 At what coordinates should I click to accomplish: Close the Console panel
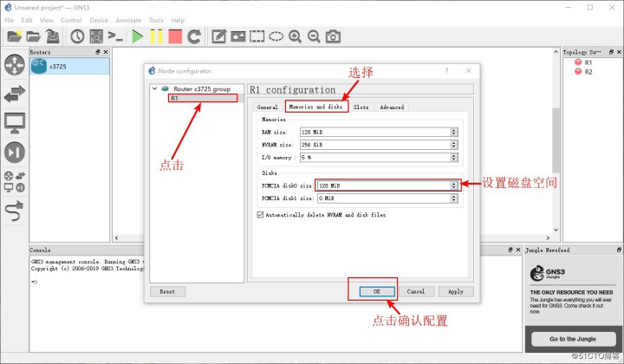tap(518, 250)
